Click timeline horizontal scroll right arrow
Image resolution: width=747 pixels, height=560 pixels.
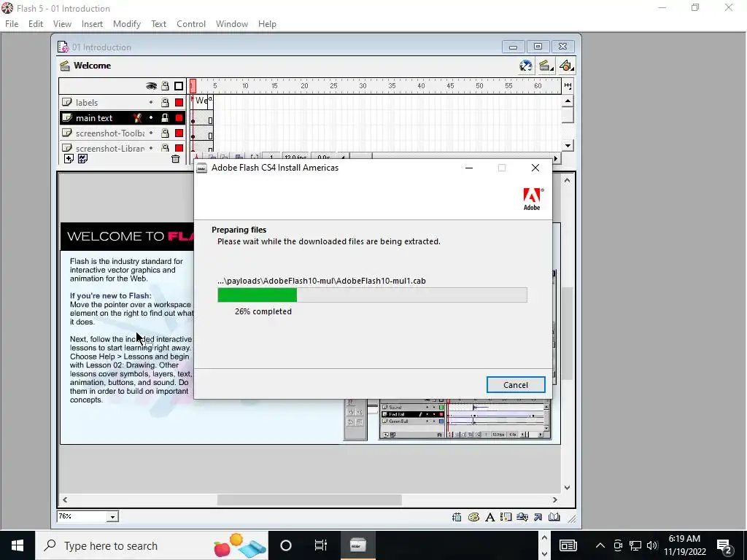pyautogui.click(x=555, y=158)
